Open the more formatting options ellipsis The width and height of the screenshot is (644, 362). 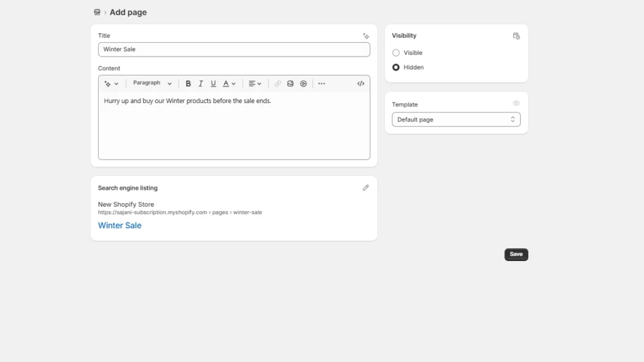tap(321, 83)
